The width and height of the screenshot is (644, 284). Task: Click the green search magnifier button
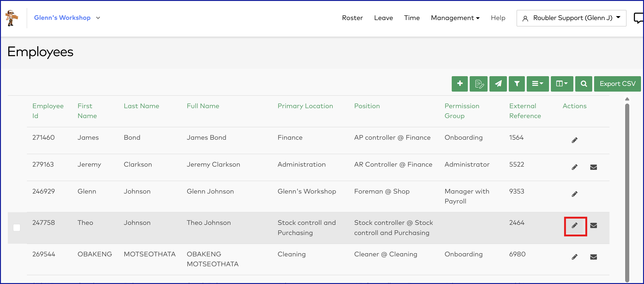pos(584,84)
